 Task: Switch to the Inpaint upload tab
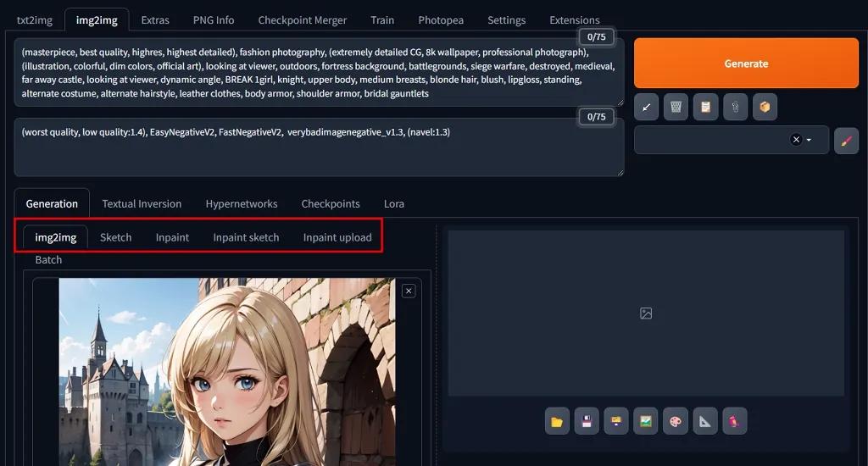[x=337, y=237]
